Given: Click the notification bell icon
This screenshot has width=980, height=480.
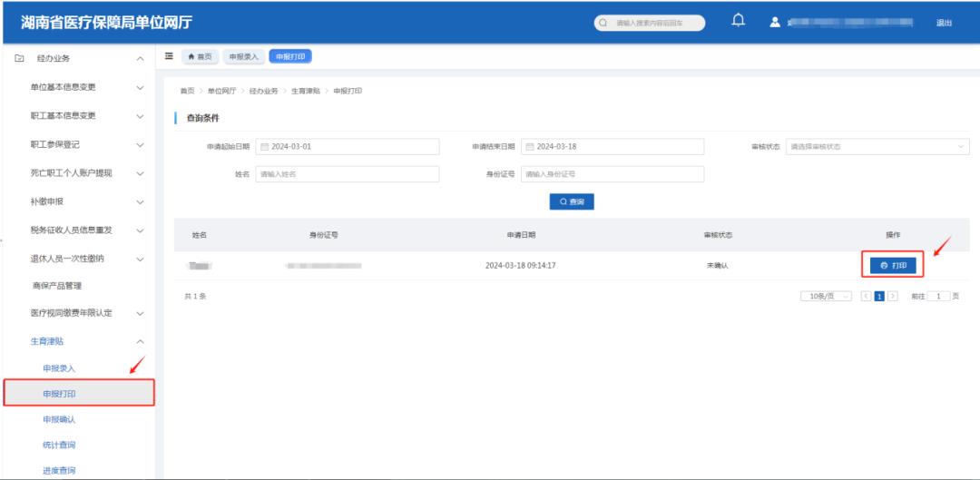Looking at the screenshot, I should pyautogui.click(x=739, y=22).
